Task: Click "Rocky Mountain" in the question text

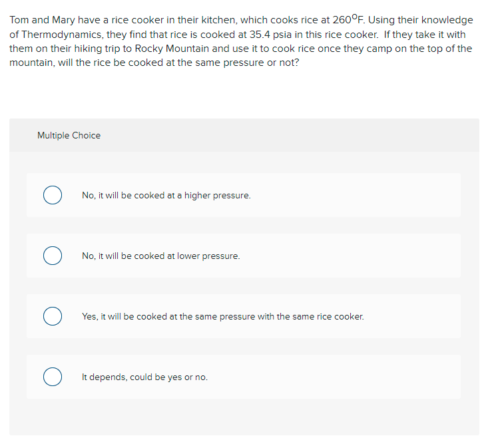Action: (x=172, y=49)
